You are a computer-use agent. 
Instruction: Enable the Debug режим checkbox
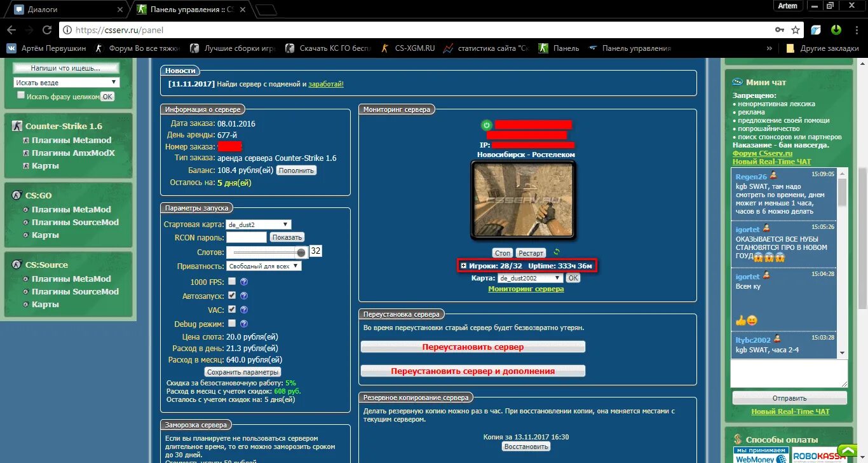click(232, 323)
